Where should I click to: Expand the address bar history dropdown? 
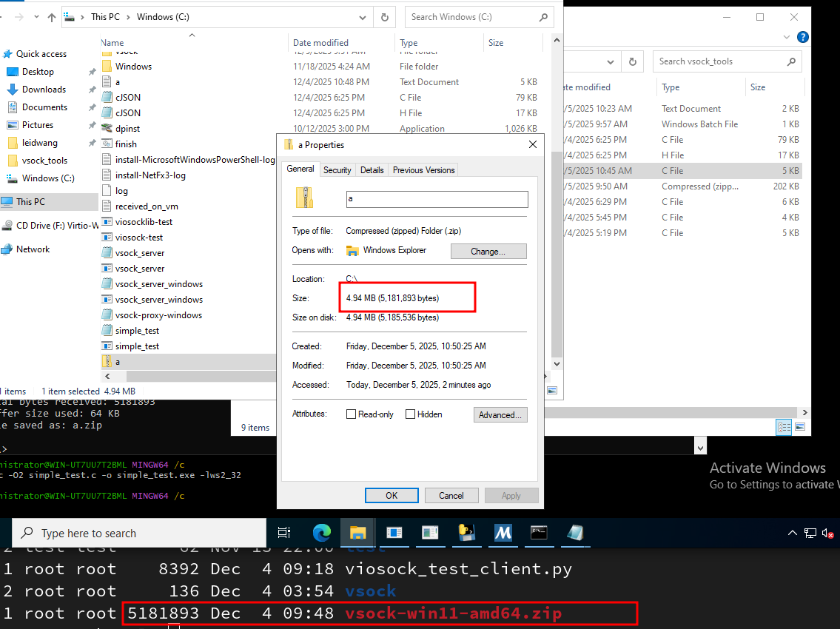coord(363,18)
